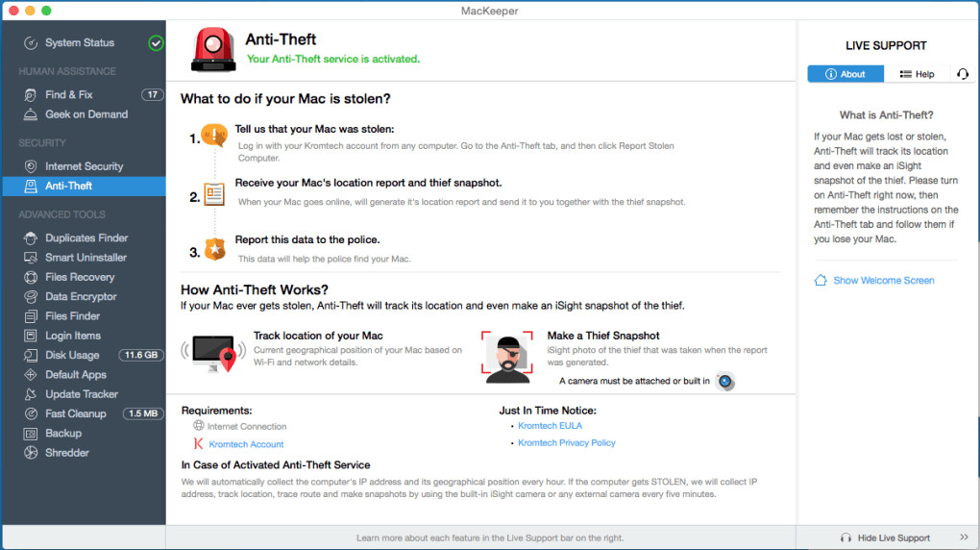This screenshot has height=550, width=980.
Task: Open Data Encryptor tool
Action: [x=81, y=296]
